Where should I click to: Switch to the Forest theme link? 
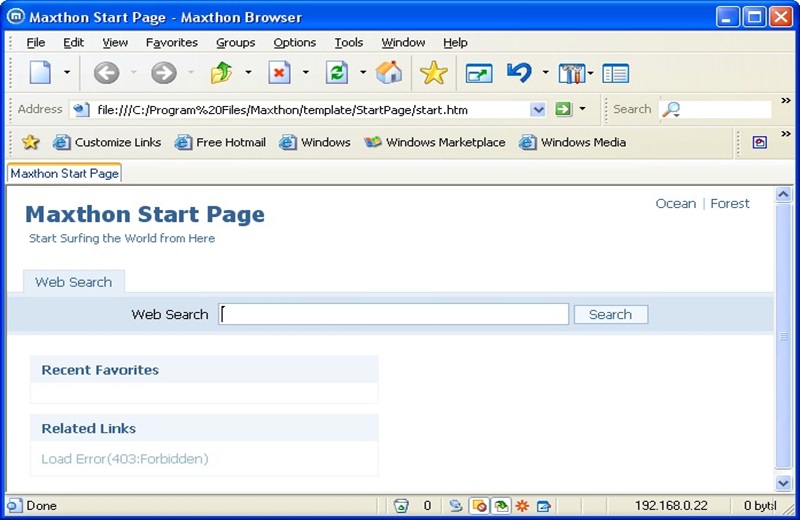coord(730,204)
